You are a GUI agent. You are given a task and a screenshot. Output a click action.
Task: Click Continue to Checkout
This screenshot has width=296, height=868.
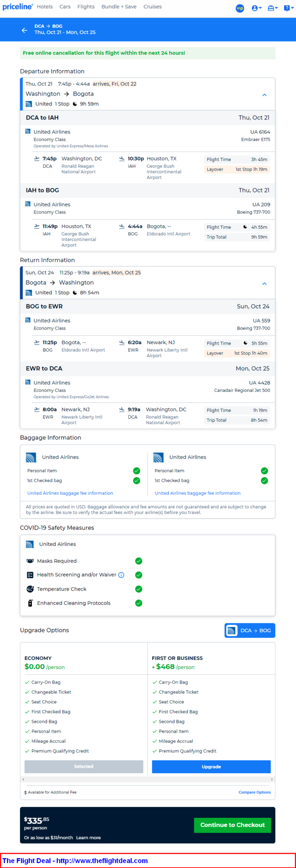click(x=232, y=825)
